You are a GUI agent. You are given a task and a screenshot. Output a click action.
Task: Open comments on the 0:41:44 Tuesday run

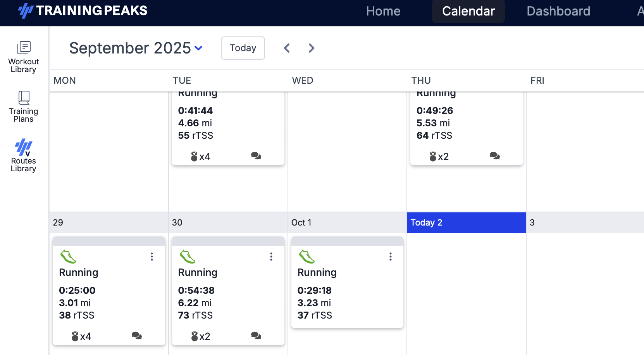tap(256, 156)
